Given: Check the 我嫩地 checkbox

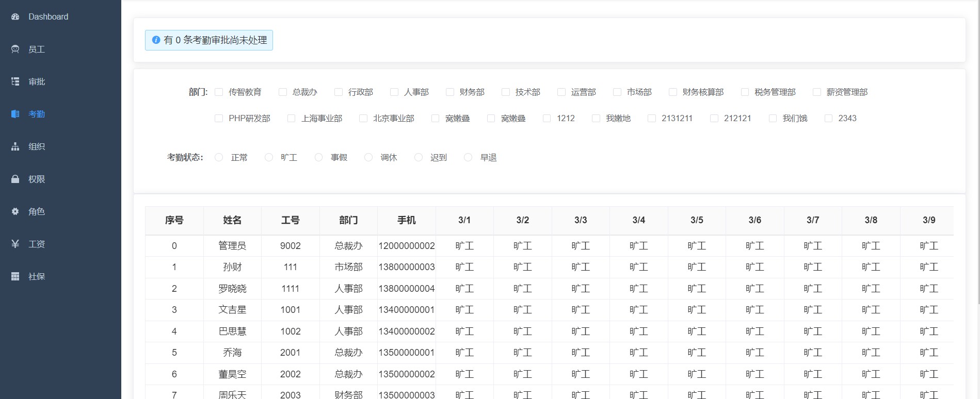Looking at the screenshot, I should (x=596, y=118).
